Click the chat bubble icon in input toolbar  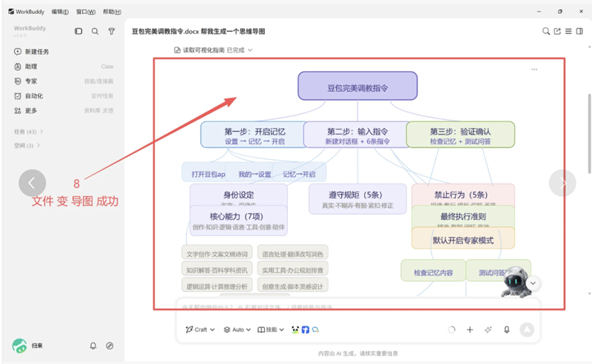316,330
